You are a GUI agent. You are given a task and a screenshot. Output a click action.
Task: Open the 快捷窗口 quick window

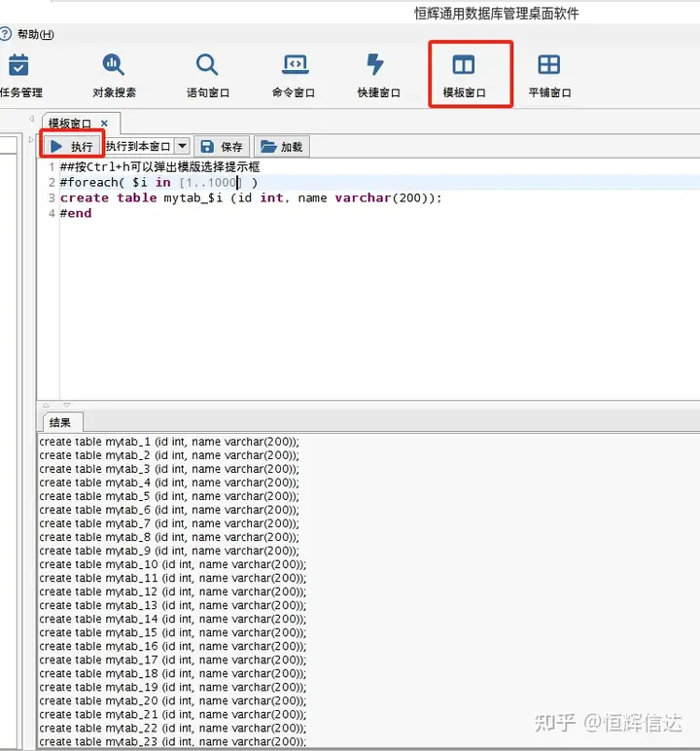378,75
